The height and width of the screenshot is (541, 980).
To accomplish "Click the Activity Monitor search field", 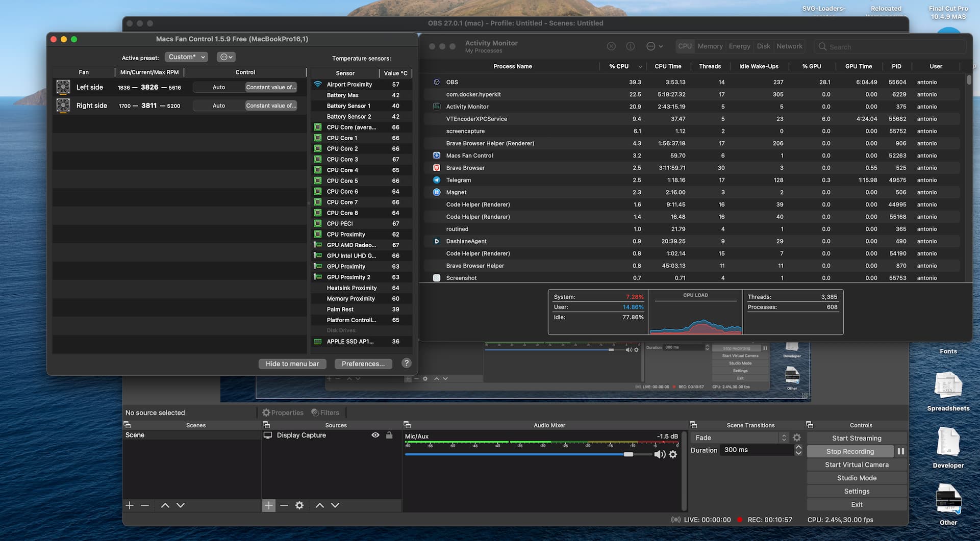I will tap(890, 46).
